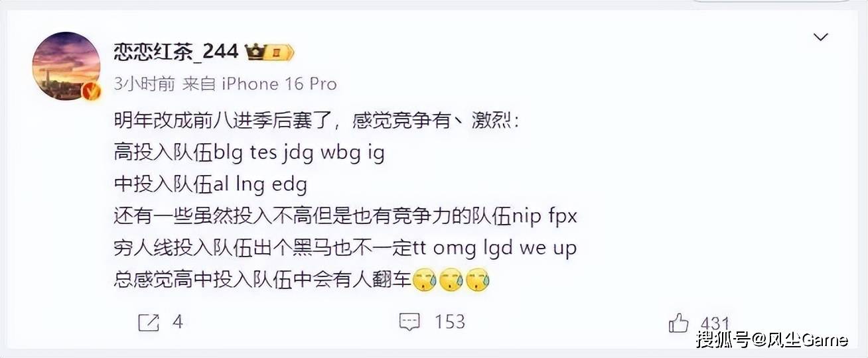
Task: Click the last crying emoji
Action: tap(477, 280)
